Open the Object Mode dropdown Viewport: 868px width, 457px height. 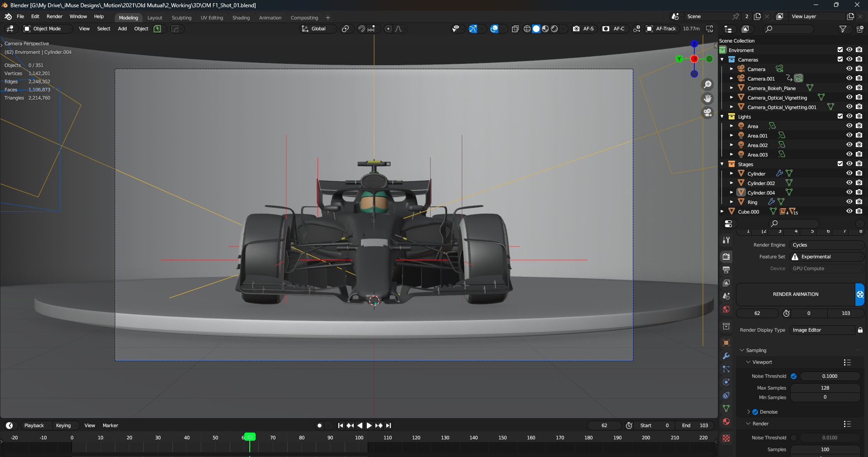47,29
